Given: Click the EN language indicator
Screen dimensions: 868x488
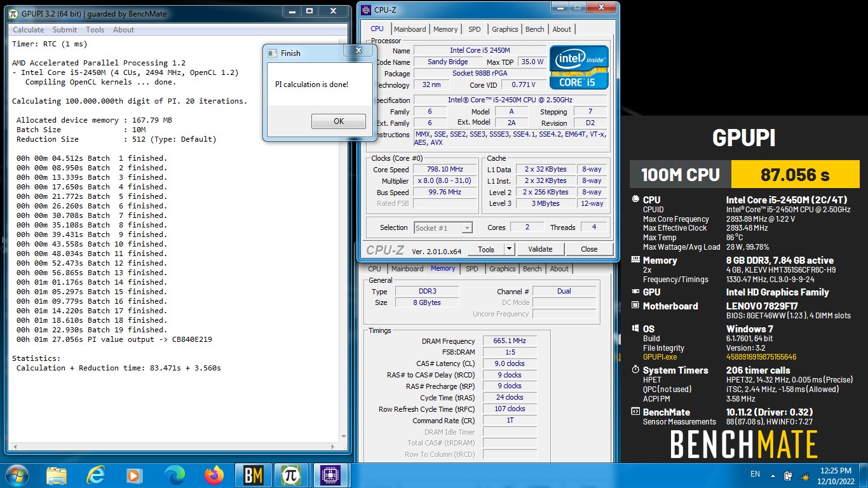Looking at the screenshot, I should pyautogui.click(x=755, y=474).
